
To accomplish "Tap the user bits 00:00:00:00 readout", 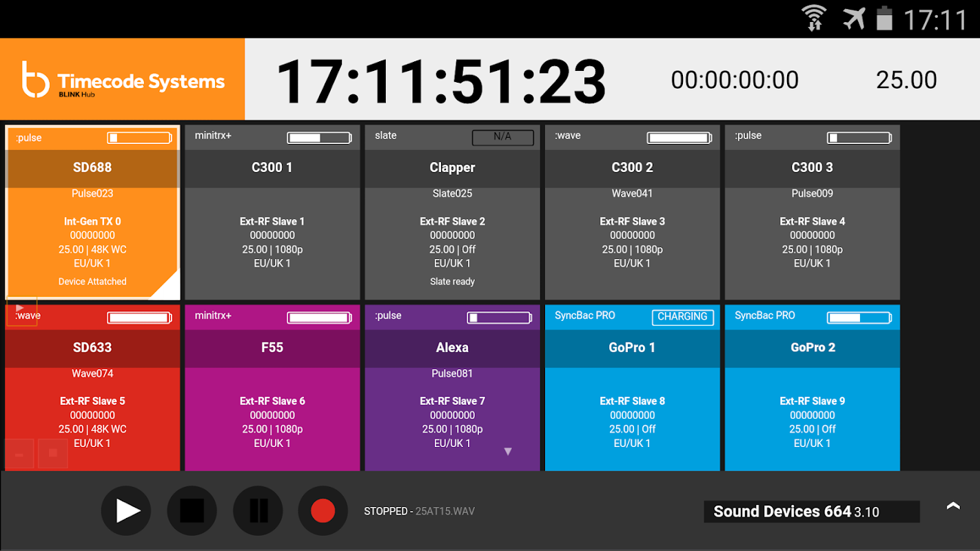I will coord(735,80).
